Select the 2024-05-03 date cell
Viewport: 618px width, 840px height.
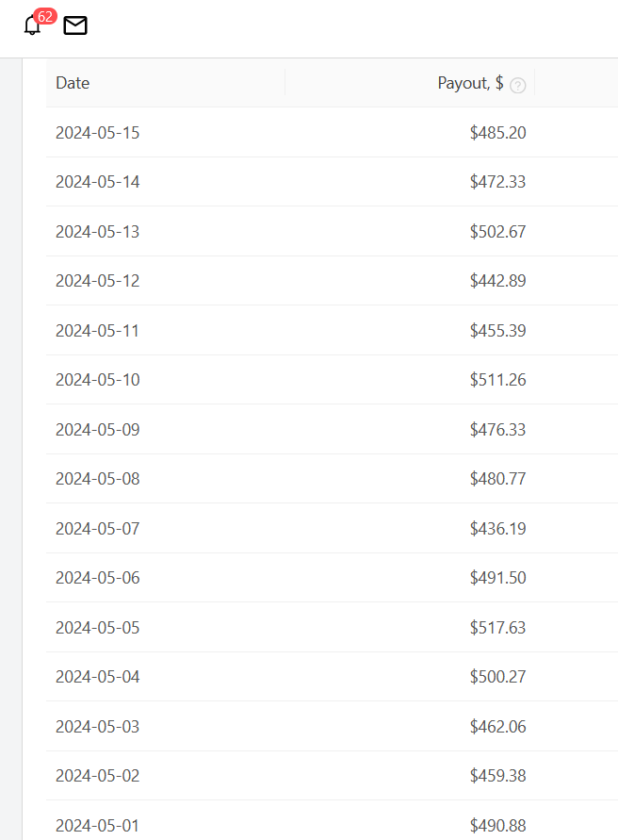tap(97, 727)
